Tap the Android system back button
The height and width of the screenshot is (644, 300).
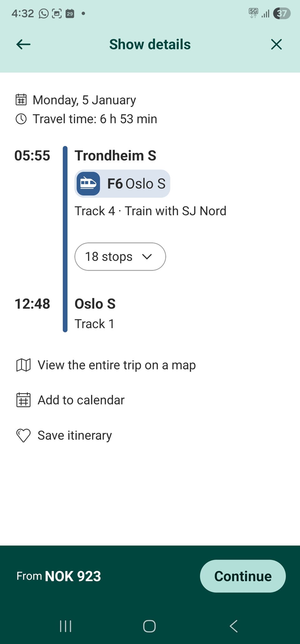tap(233, 626)
